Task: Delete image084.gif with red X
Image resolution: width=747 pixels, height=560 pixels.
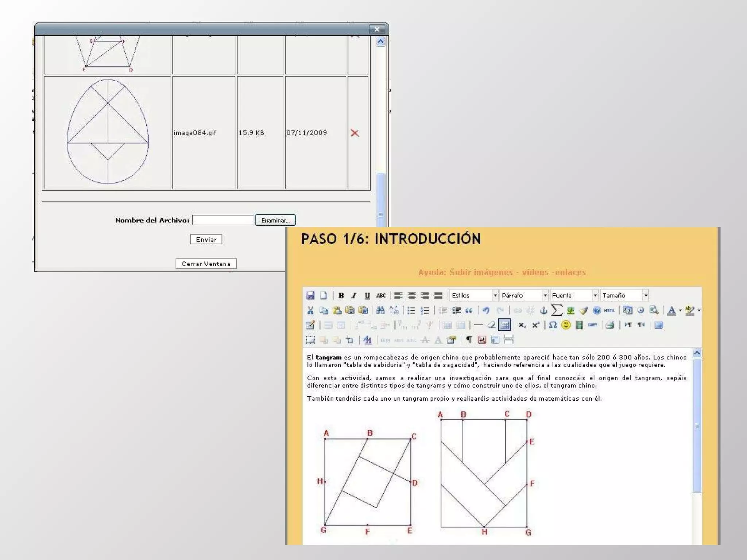Action: [355, 133]
